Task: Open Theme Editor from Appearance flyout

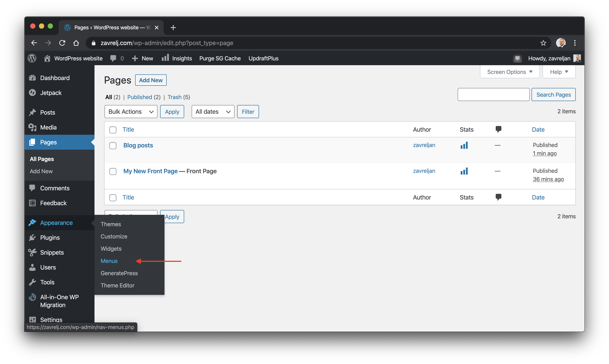Action: pyautogui.click(x=117, y=285)
